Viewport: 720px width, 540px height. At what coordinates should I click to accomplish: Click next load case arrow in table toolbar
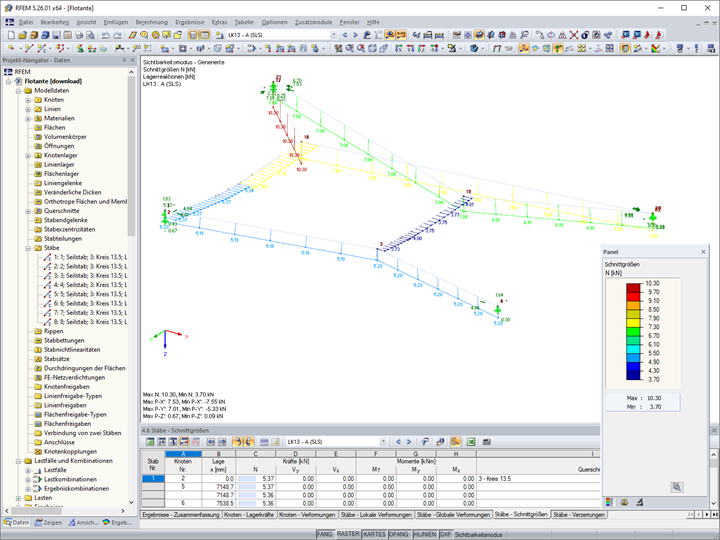pyautogui.click(x=409, y=442)
